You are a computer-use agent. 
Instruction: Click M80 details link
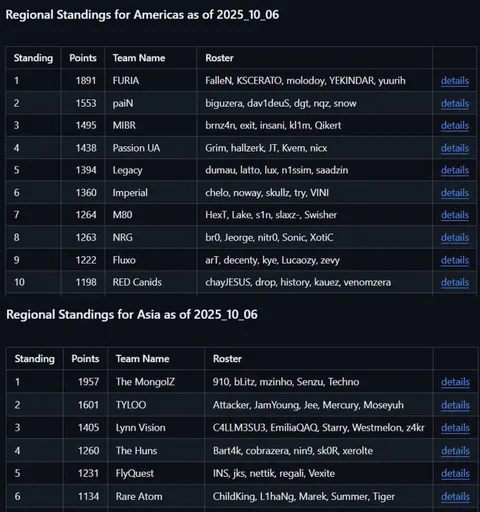click(x=455, y=215)
